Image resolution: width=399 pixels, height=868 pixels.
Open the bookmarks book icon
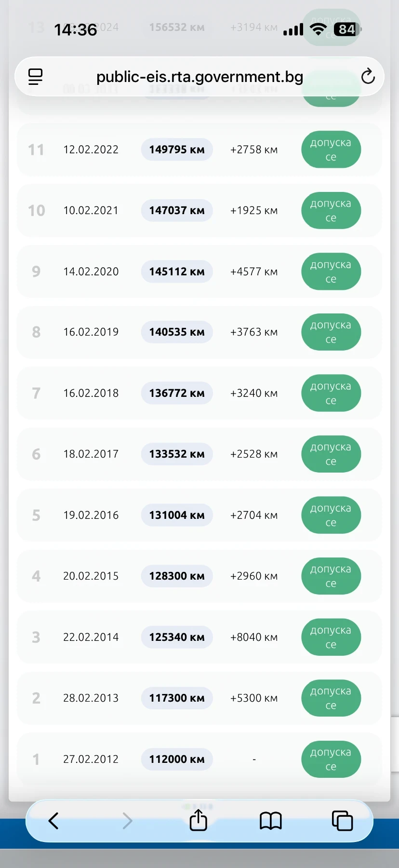[x=270, y=820]
